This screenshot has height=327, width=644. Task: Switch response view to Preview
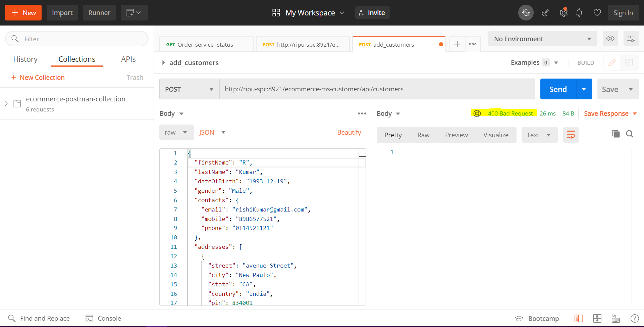(x=456, y=135)
